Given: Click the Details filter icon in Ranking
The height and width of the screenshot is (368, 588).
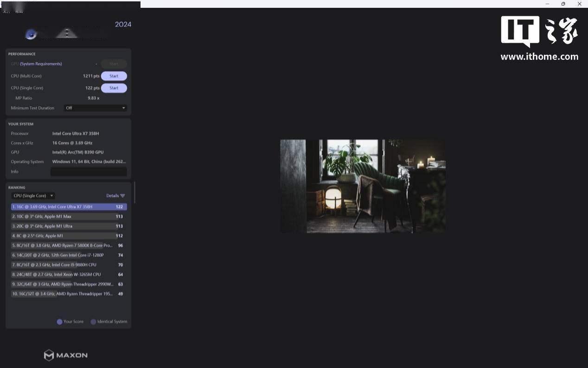Looking at the screenshot, I should (122, 196).
